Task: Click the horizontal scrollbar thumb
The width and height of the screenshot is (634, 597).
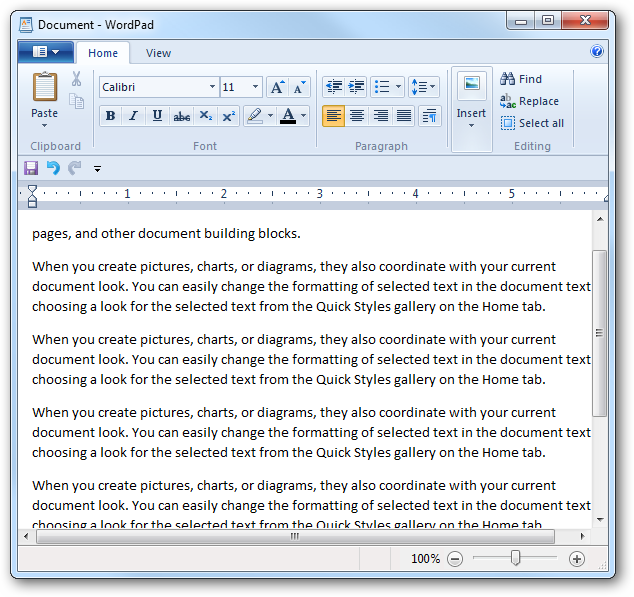Action: coord(296,536)
